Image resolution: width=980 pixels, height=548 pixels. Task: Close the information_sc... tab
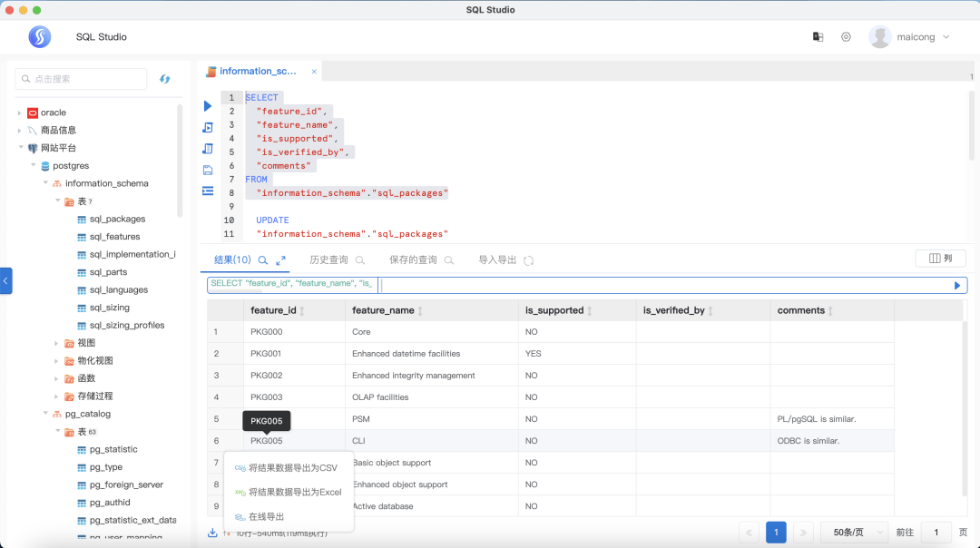coord(314,72)
